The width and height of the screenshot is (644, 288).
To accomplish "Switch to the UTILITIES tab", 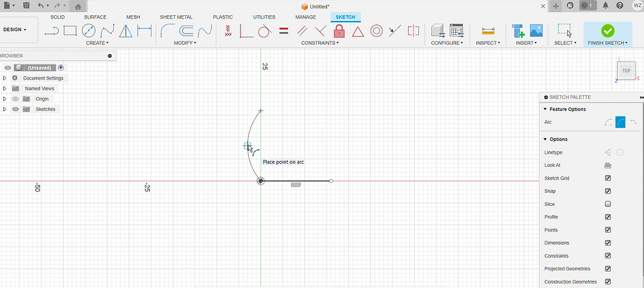I will tap(264, 17).
